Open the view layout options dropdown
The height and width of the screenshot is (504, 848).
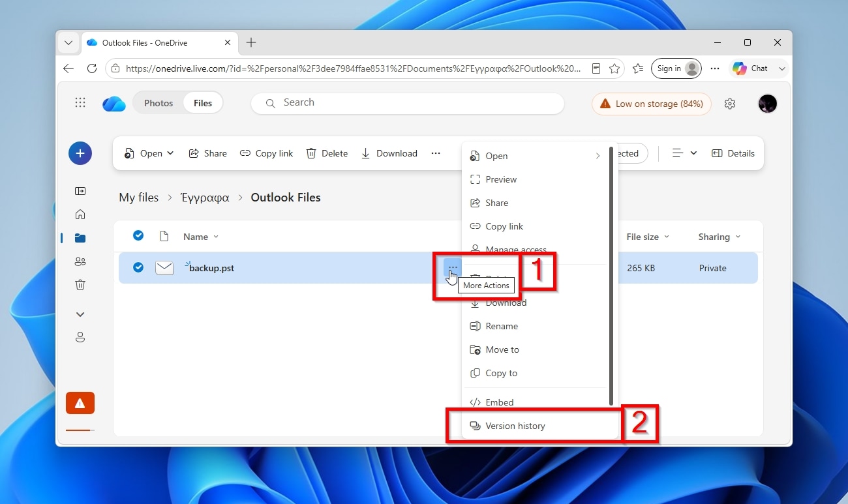[684, 153]
